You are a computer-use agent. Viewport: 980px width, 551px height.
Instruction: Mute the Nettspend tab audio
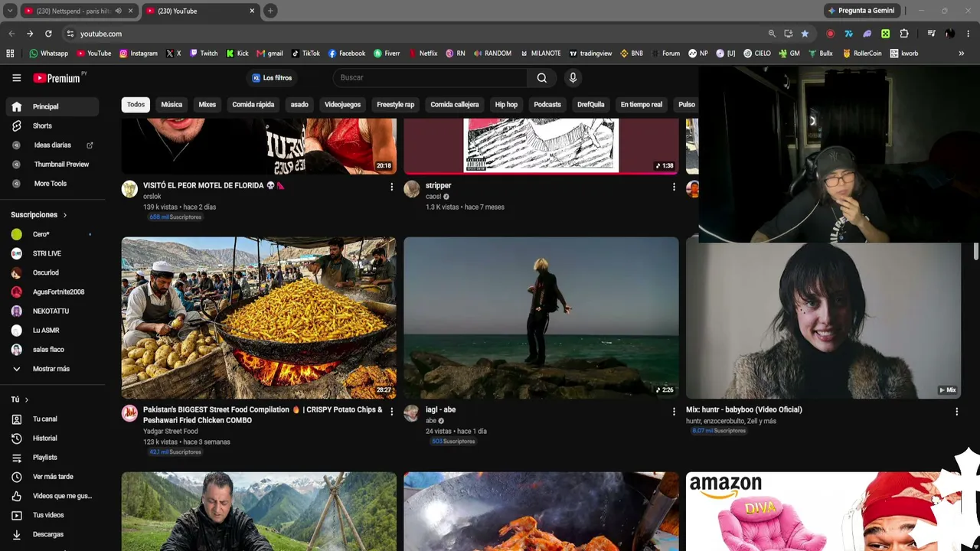118,11
